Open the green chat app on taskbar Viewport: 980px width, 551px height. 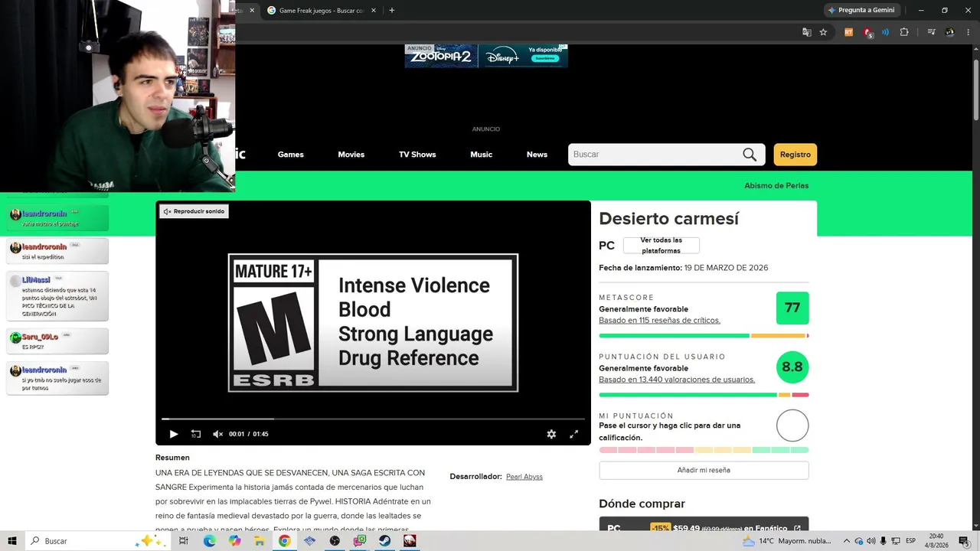(x=360, y=541)
